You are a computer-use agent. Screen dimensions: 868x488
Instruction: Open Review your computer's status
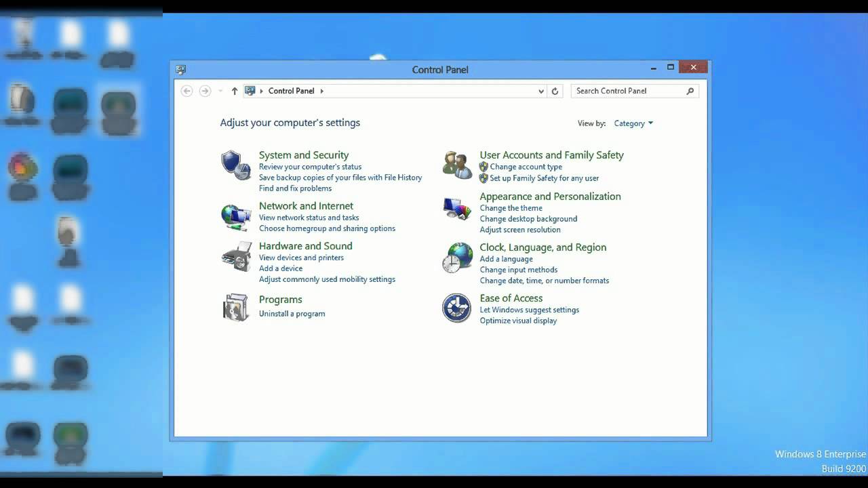tap(310, 167)
